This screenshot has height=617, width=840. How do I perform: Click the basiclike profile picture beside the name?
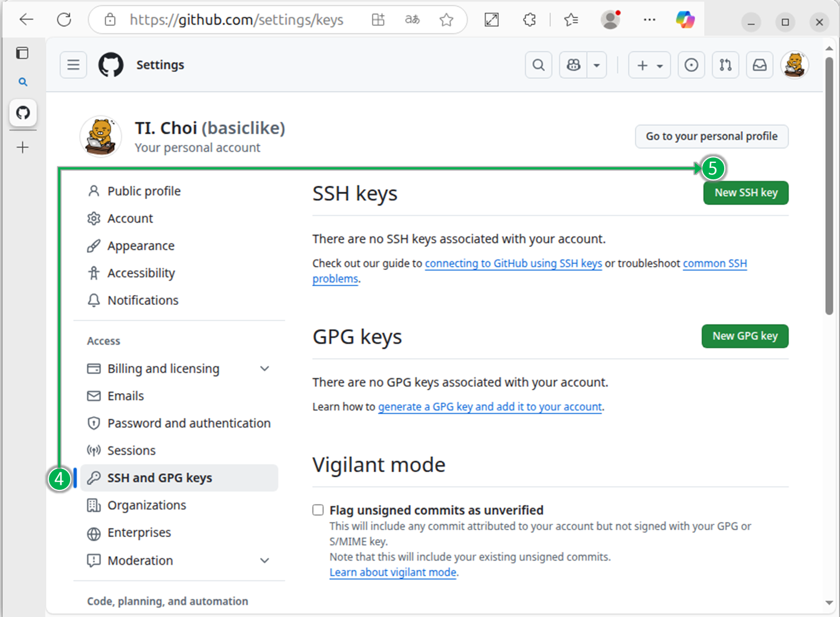tap(100, 136)
